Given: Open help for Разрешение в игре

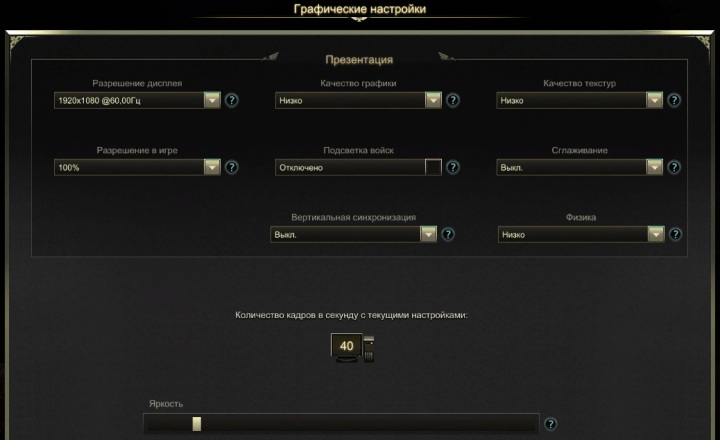Looking at the screenshot, I should pyautogui.click(x=232, y=167).
